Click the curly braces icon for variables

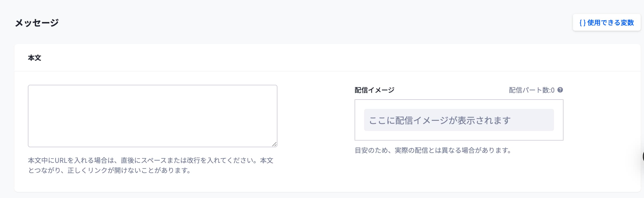pos(582,23)
